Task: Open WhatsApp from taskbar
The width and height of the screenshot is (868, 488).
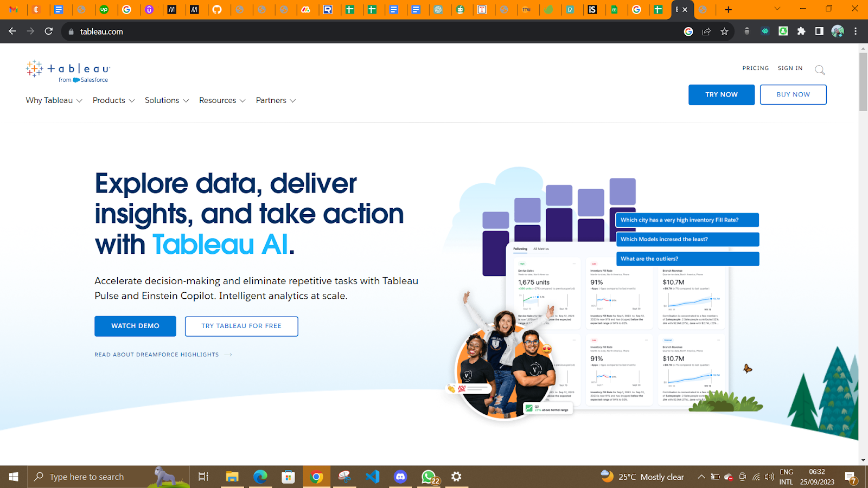Action: coord(429,477)
